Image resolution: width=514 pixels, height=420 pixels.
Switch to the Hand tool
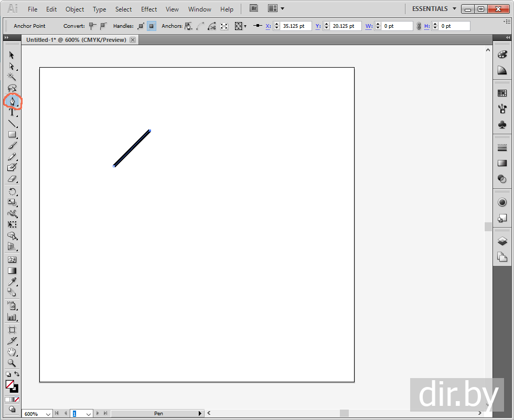(x=12, y=352)
